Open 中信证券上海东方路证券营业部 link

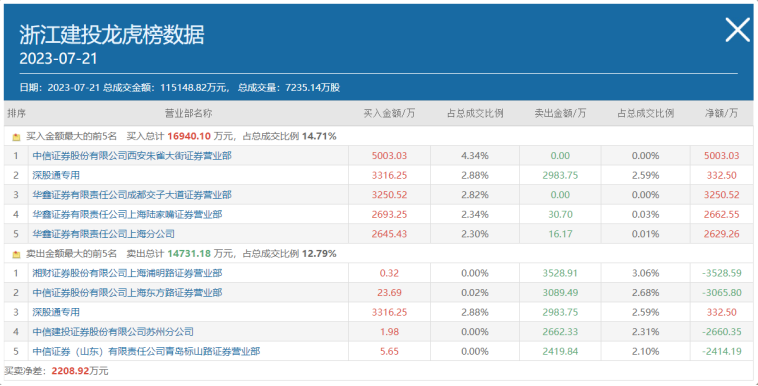127,293
